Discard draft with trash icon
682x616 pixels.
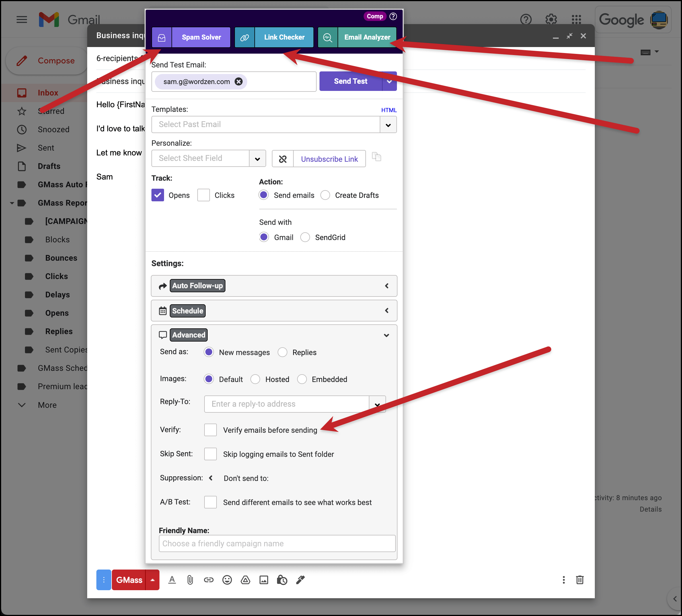point(580,580)
